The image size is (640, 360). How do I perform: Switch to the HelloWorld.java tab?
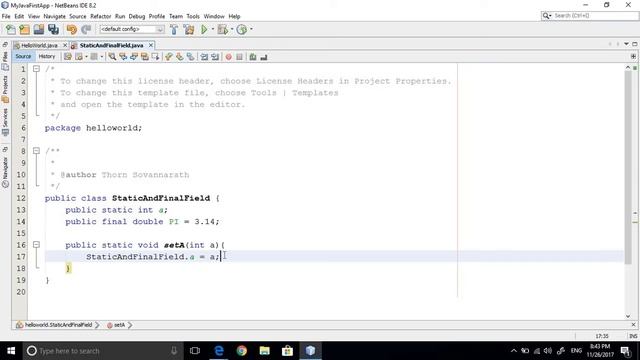pos(39,45)
